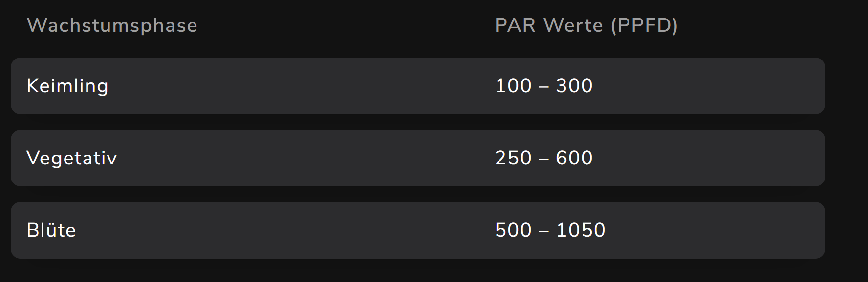
Task: Click the dash between 500 and 1050
Action: [543, 231]
